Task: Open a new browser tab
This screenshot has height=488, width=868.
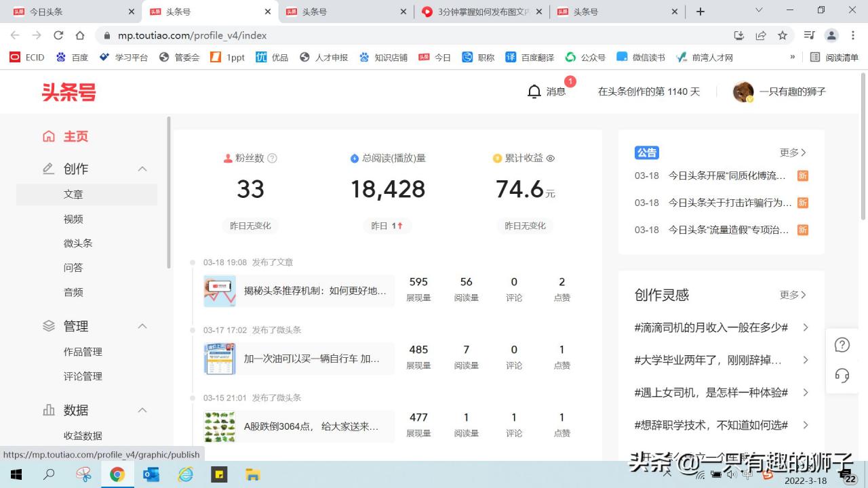Action: point(701,12)
